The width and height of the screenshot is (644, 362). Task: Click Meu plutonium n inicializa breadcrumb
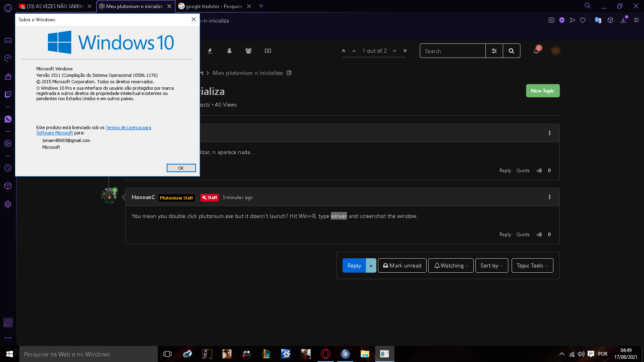[248, 73]
